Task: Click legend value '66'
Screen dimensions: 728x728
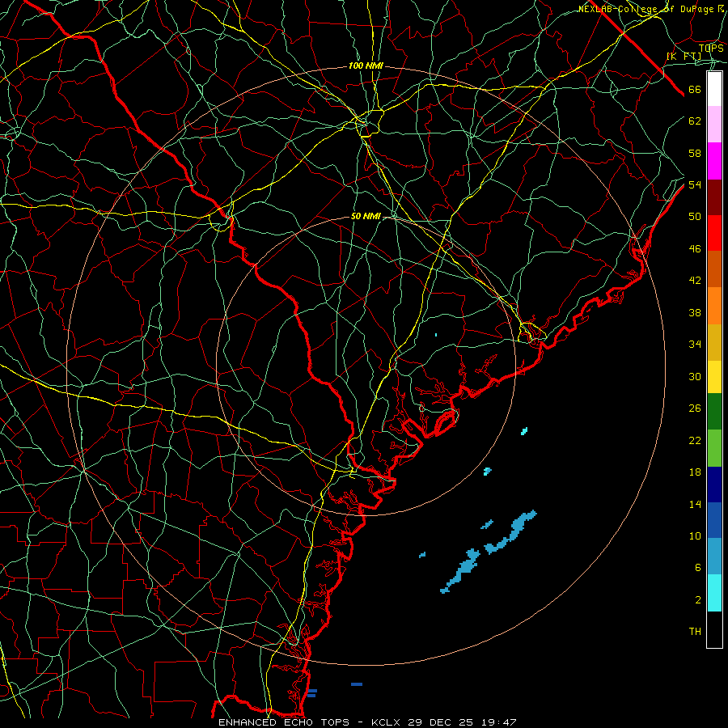Action: [695, 89]
